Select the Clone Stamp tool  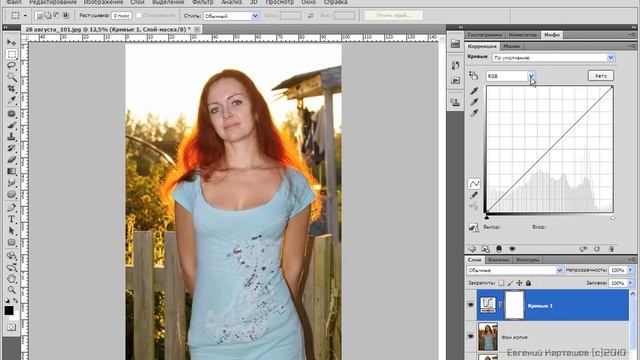click(11, 137)
